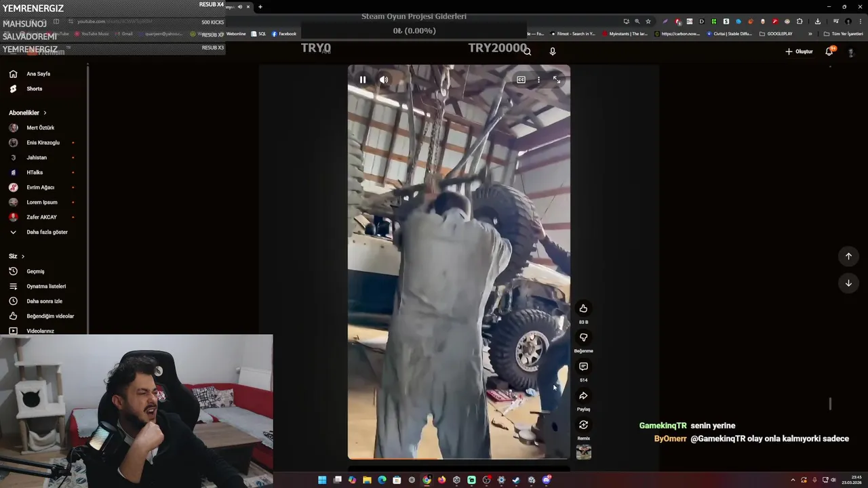Click the Remix button
868x488 pixels.
point(583,425)
